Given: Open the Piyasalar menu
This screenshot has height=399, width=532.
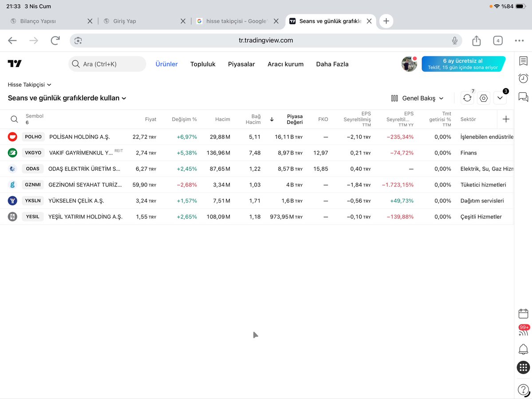Looking at the screenshot, I should click(241, 64).
